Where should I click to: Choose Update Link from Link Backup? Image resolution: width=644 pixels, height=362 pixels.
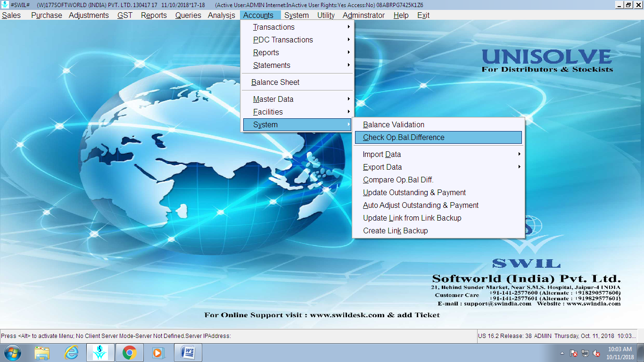tap(438, 218)
